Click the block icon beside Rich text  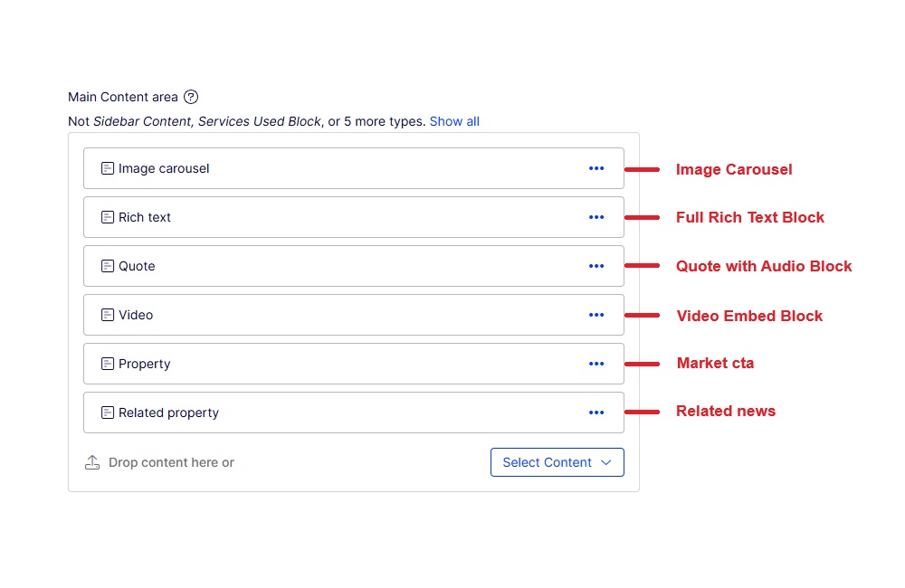108,217
